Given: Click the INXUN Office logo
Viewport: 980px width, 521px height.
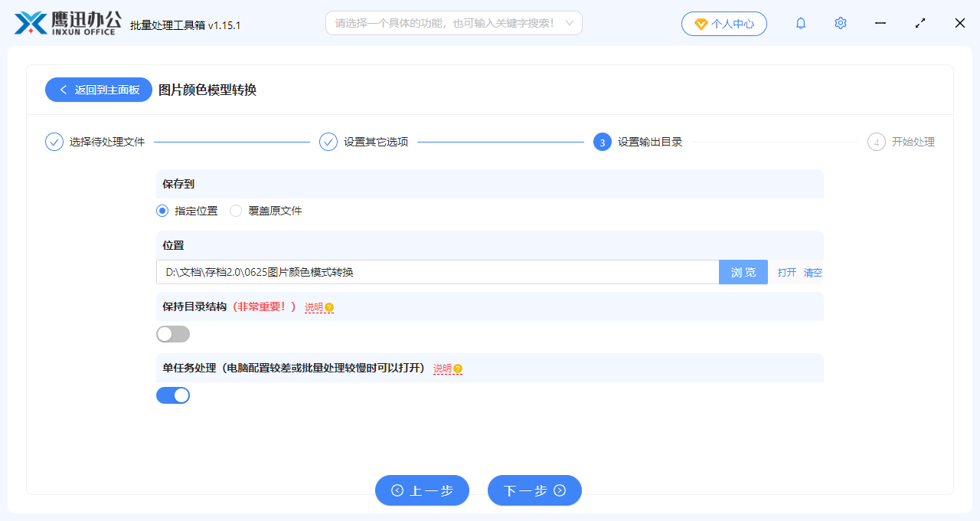Looking at the screenshot, I should [x=67, y=23].
